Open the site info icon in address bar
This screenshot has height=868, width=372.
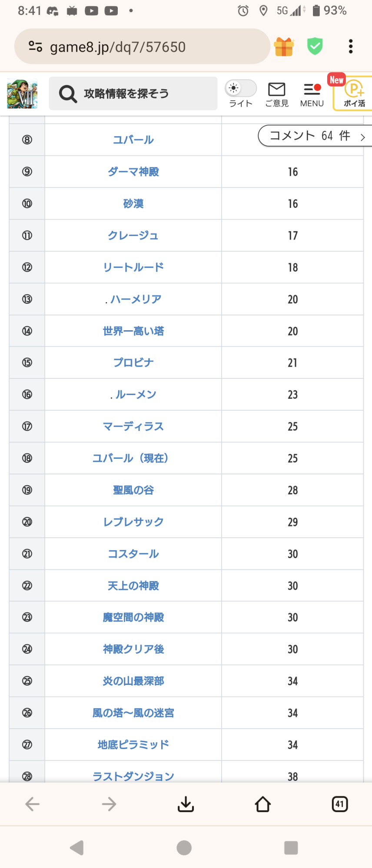[x=35, y=46]
